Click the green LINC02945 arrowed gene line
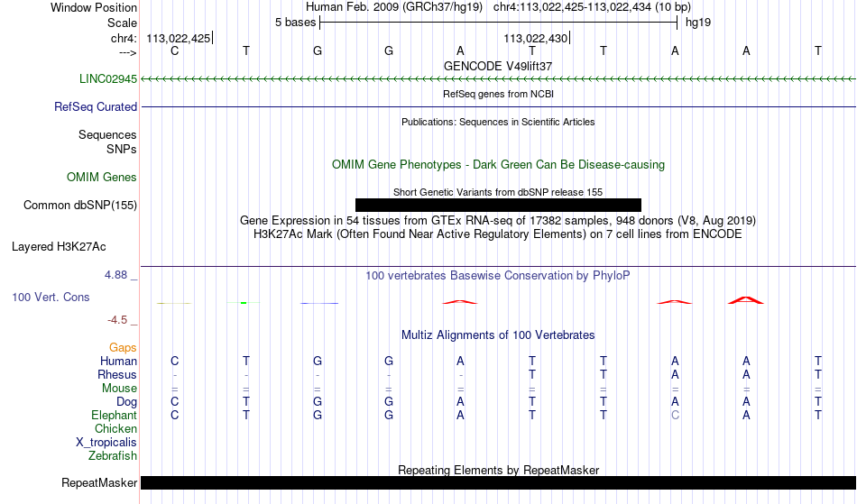 pos(498,79)
